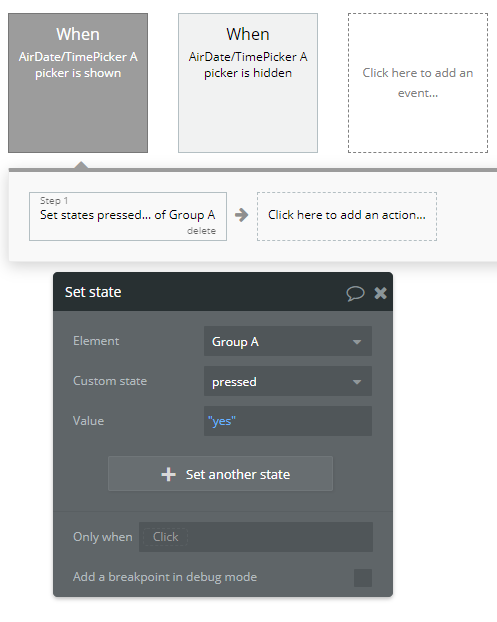Select the picker is hidden event

(248, 83)
